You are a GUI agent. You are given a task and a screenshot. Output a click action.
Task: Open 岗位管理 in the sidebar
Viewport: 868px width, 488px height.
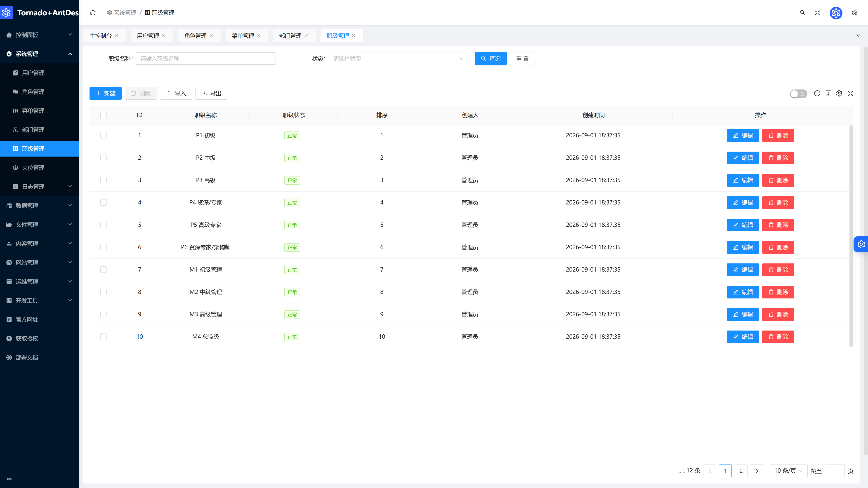[39, 168]
